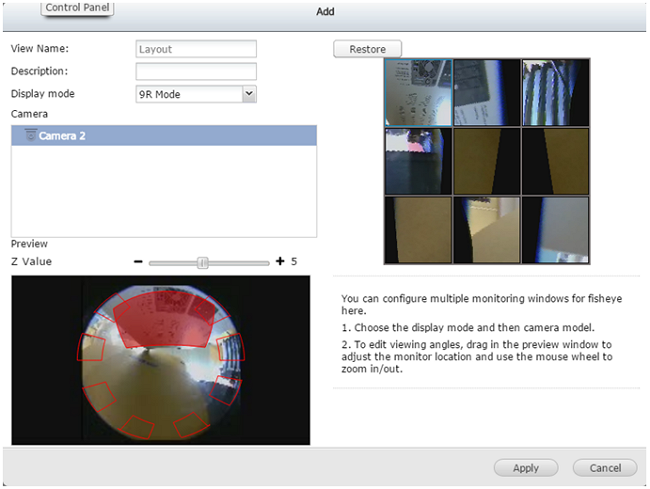Click the Z Value number 5
Image resolution: width=650 pixels, height=489 pixels.
coord(294,261)
